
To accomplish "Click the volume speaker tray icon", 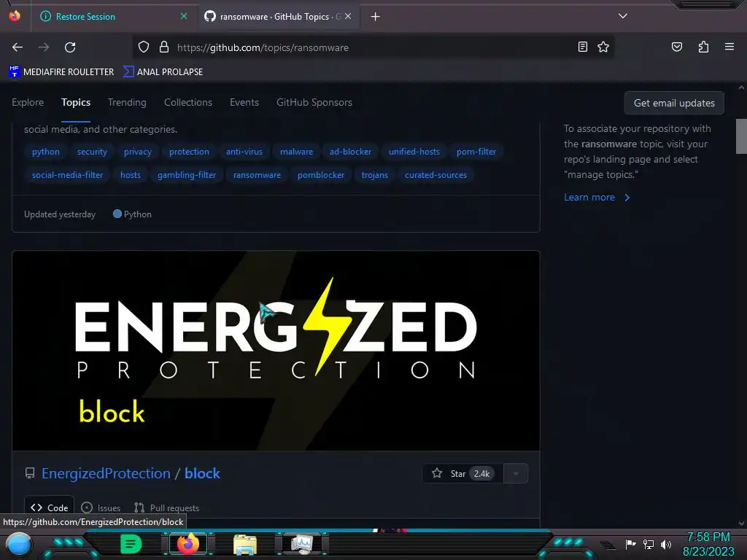I will [x=665, y=544].
